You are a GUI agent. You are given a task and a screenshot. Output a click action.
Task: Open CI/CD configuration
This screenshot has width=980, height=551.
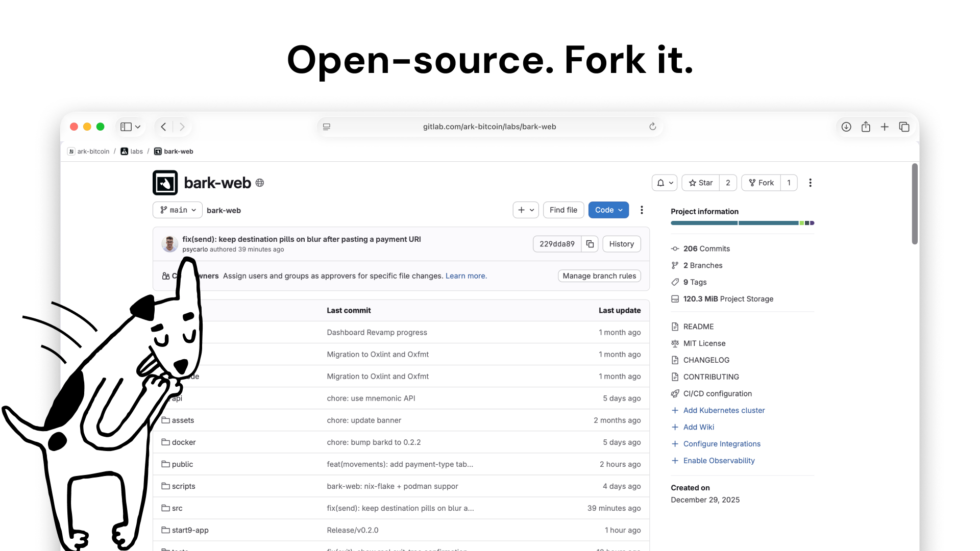(x=717, y=394)
